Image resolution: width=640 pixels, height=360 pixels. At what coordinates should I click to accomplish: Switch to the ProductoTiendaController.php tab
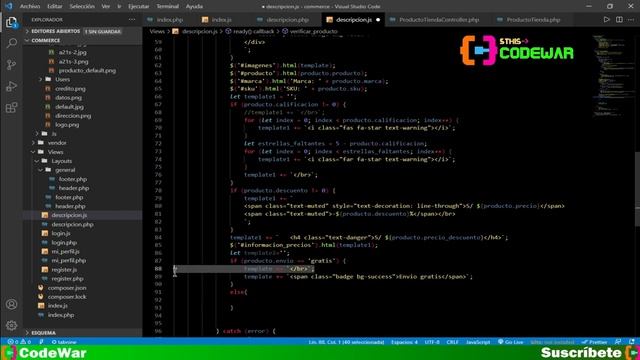click(x=439, y=20)
